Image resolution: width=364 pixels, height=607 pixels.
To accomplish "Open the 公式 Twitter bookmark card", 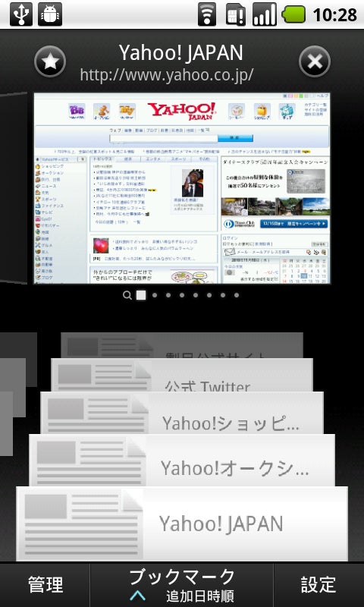I will pyautogui.click(x=182, y=375).
